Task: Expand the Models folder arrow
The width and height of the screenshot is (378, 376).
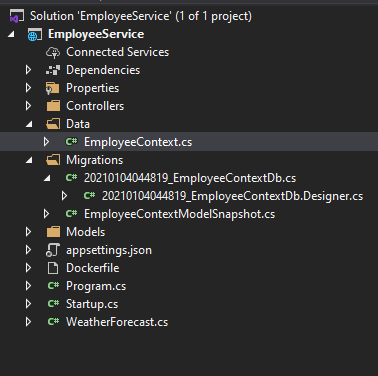Action: pos(29,232)
